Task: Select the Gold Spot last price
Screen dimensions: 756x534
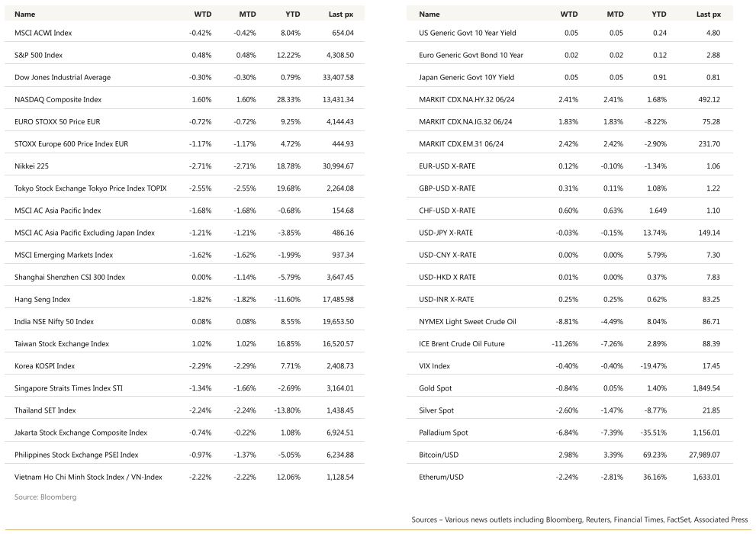Action: pyautogui.click(x=706, y=388)
